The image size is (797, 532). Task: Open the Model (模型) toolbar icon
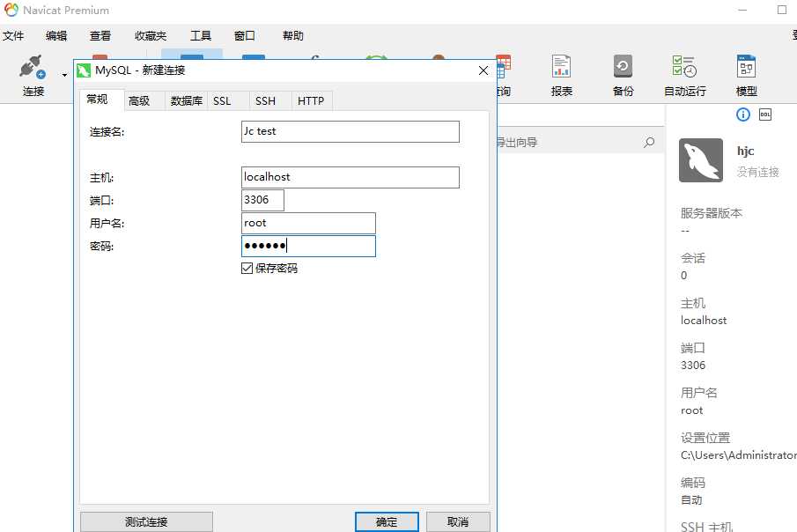pos(746,67)
